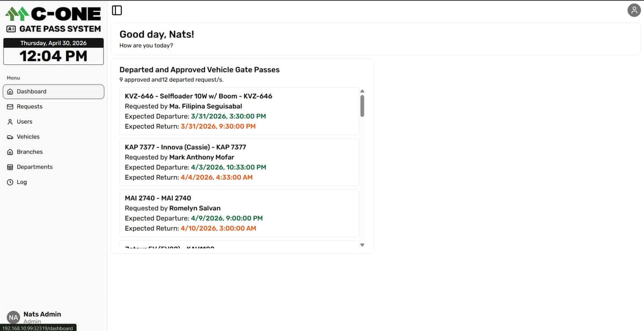Click return time 4/4/2026, 4:33:00 AM
The width and height of the screenshot is (644, 331).
coord(217,178)
